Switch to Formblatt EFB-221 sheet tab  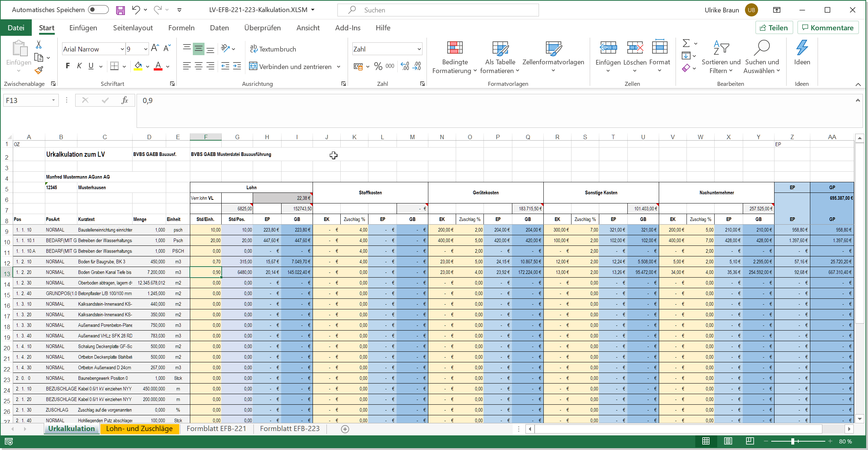pos(216,428)
